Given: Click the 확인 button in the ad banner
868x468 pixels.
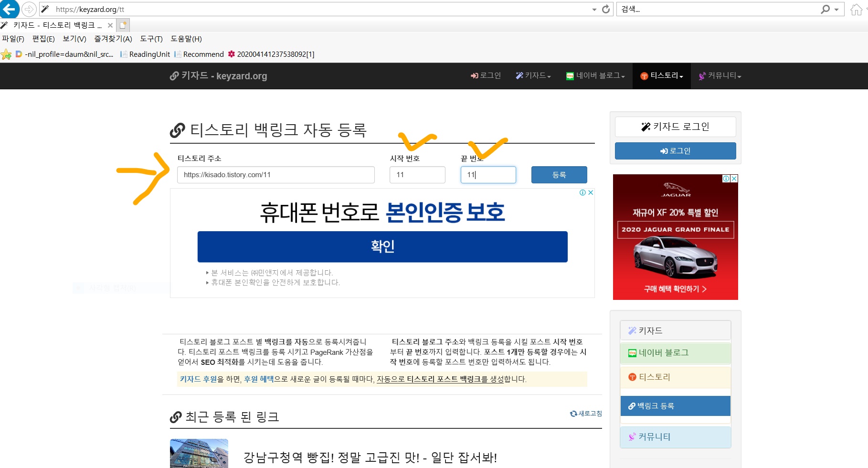Looking at the screenshot, I should click(382, 247).
